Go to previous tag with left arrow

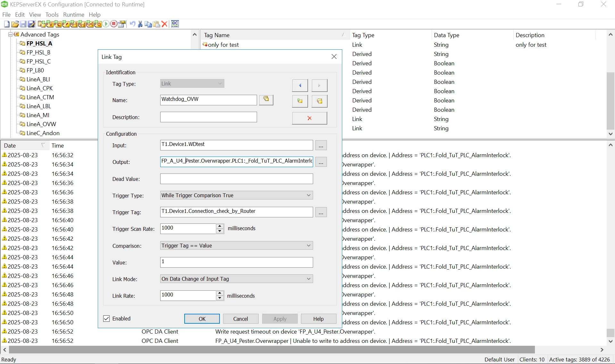tap(300, 85)
